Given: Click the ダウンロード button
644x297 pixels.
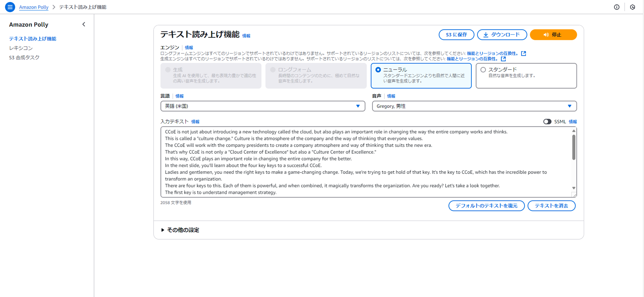Looking at the screenshot, I should click(502, 35).
